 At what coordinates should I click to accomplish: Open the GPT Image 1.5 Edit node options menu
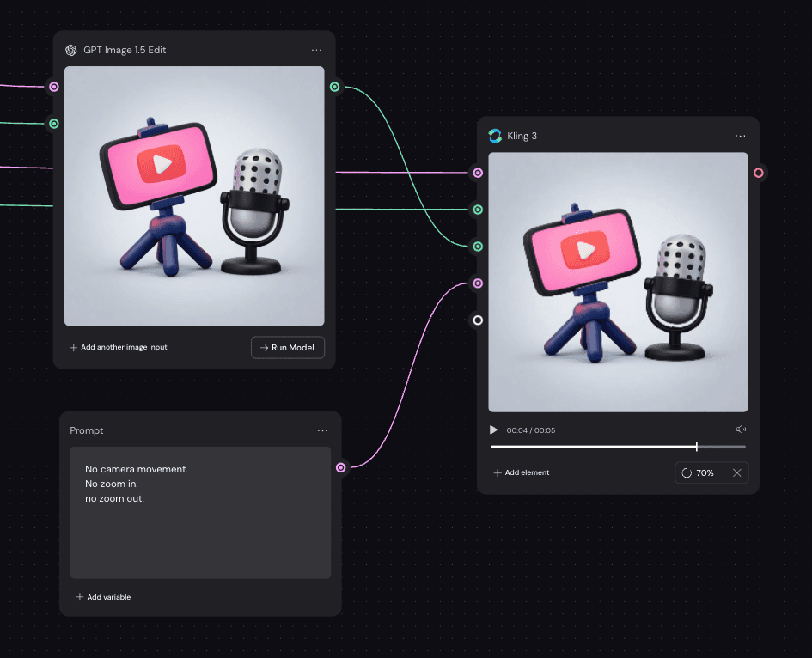pyautogui.click(x=316, y=50)
